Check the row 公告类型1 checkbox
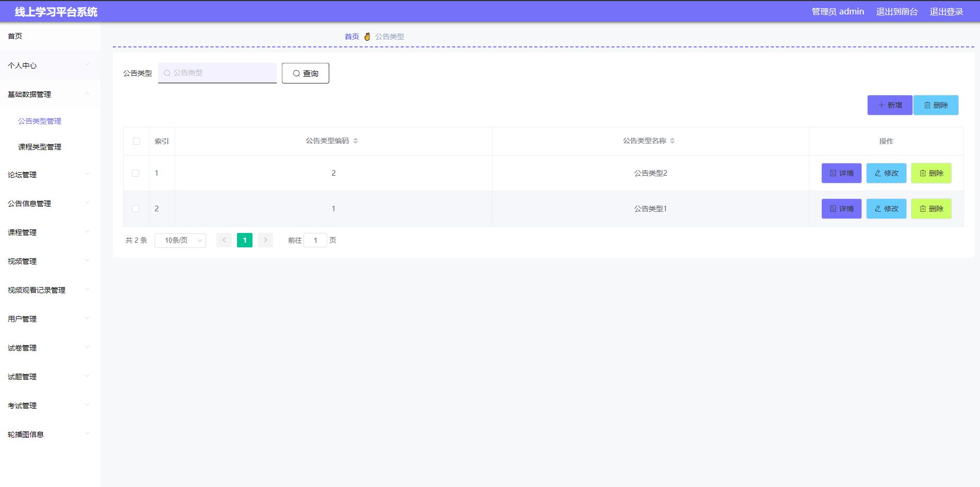The height and width of the screenshot is (487, 980). (136, 209)
